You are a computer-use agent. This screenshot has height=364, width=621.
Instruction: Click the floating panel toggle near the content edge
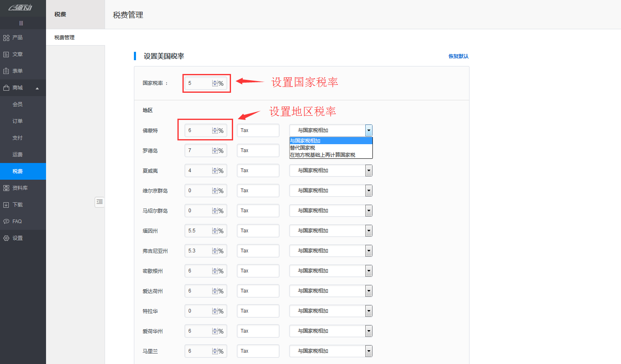pyautogui.click(x=100, y=202)
